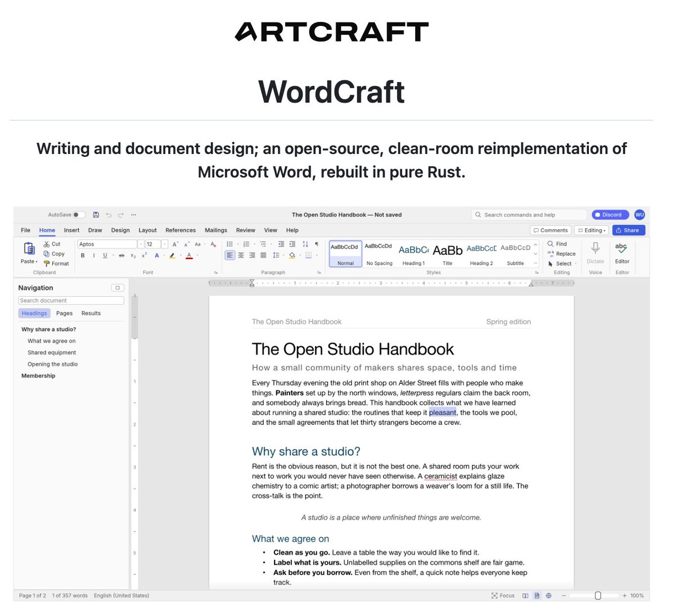The width and height of the screenshot is (675, 616).
Task: Increase font size with grow icon
Action: coord(175,244)
